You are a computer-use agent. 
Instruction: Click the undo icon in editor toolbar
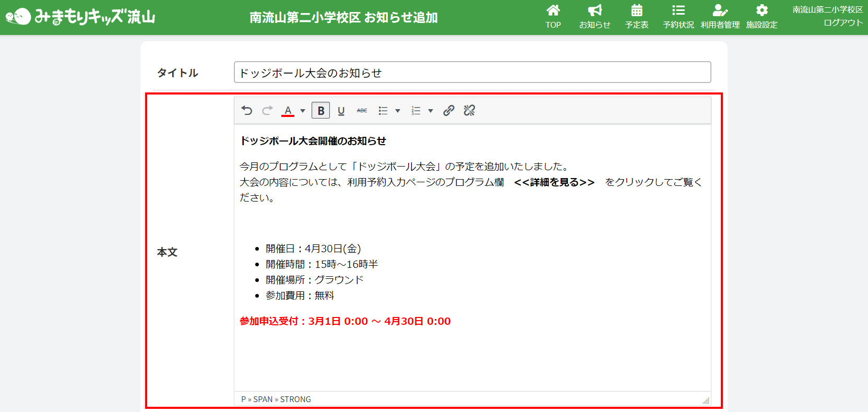click(x=247, y=111)
